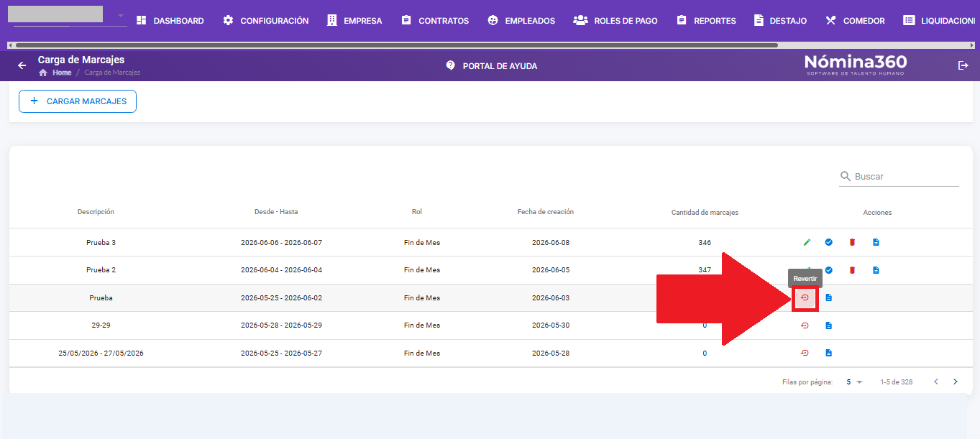Log out using the exit icon

click(963, 65)
